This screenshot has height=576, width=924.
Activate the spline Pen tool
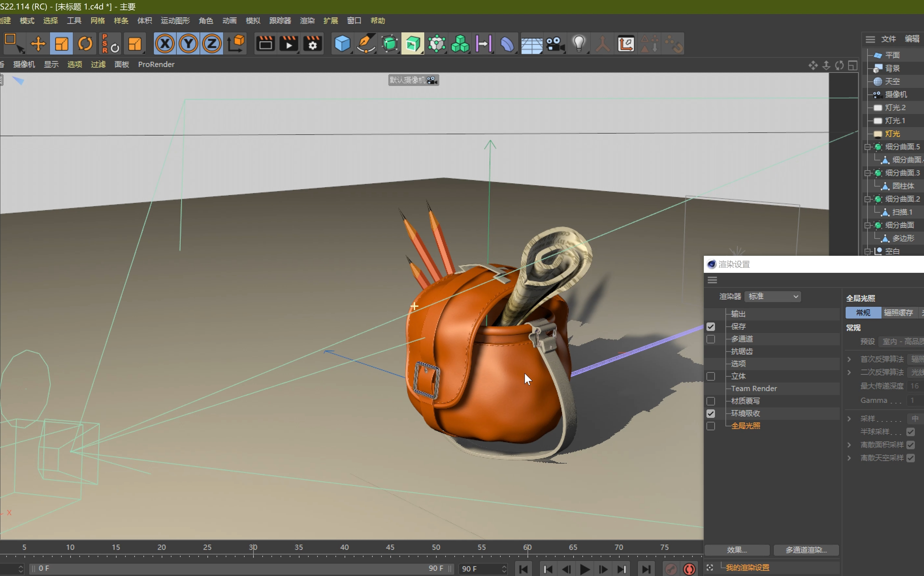pyautogui.click(x=365, y=43)
